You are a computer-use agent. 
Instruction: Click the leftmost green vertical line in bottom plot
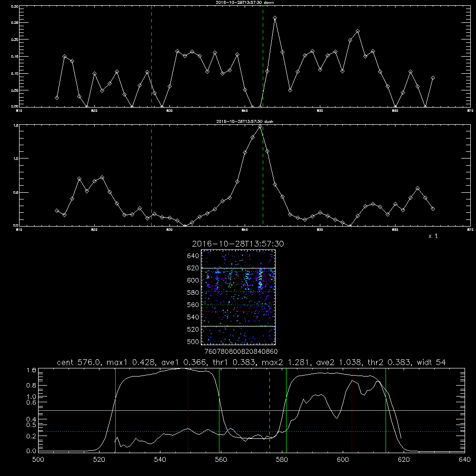tap(115, 410)
